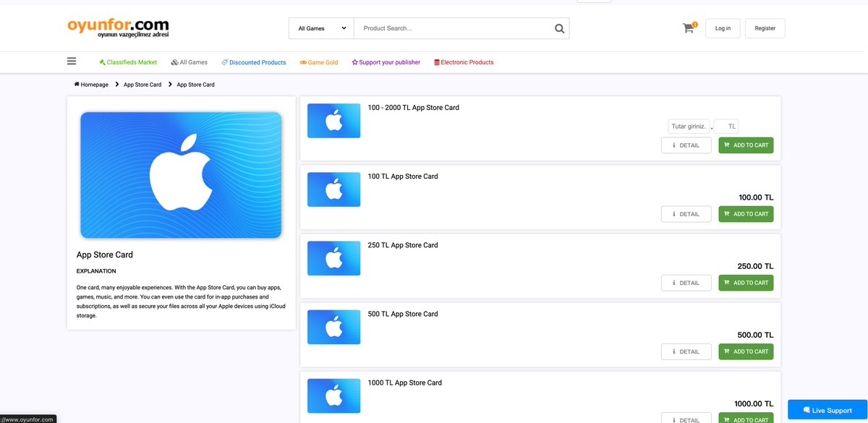Click the TL decimal amount field
The height and width of the screenshot is (423, 868).
[726, 127]
